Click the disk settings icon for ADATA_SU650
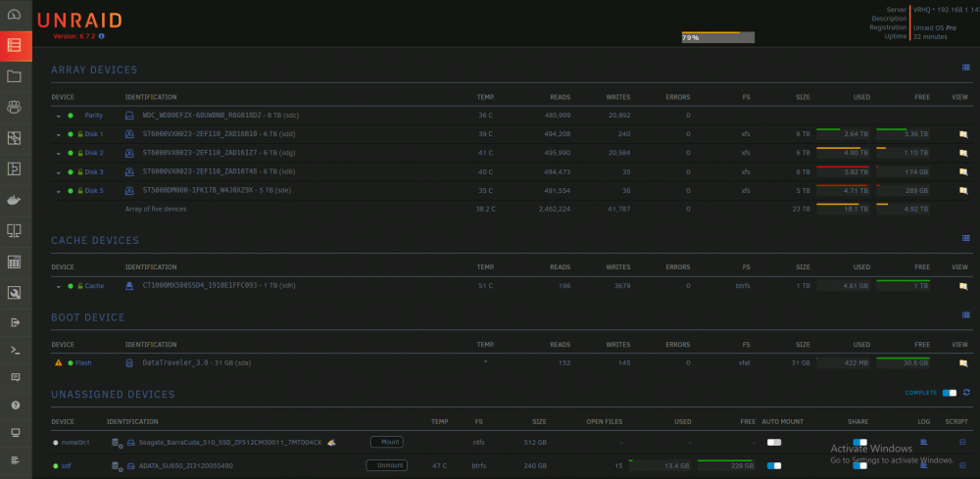 pos(117,466)
